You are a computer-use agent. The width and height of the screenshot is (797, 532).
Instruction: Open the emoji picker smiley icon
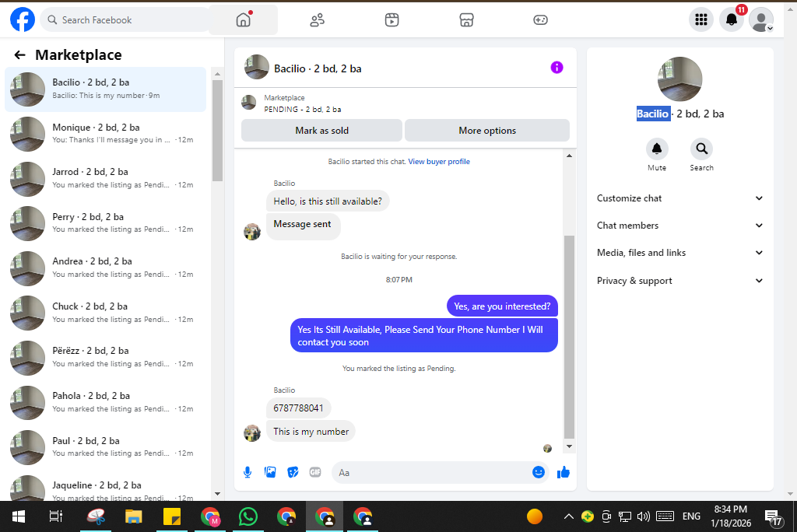coord(539,472)
